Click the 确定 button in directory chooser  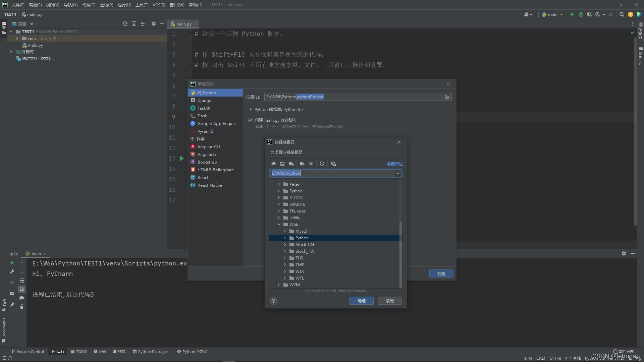(361, 301)
